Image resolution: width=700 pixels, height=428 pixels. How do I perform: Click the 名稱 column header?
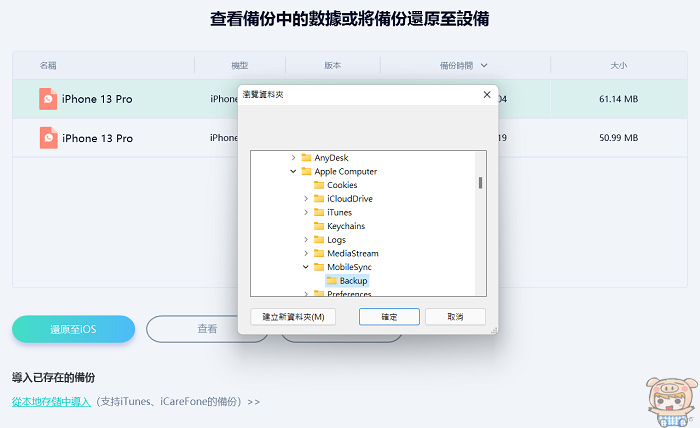48,66
